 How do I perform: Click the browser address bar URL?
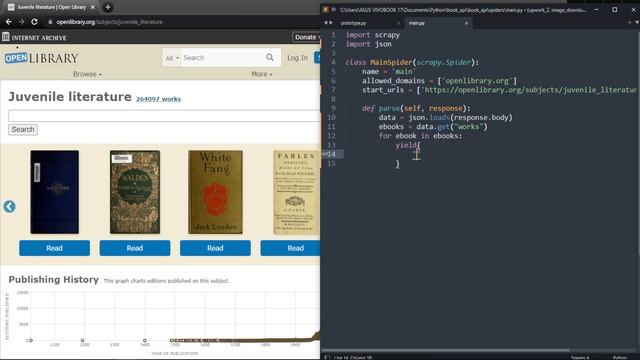click(x=109, y=22)
